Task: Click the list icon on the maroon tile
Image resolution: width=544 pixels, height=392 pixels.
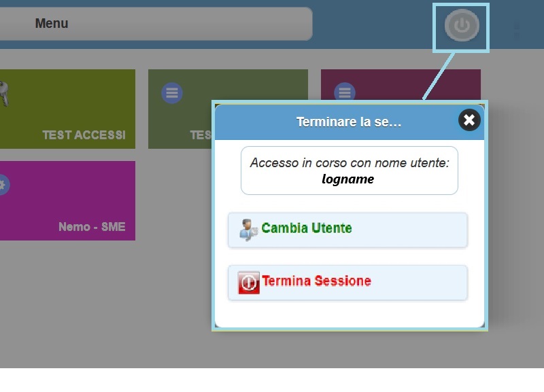Action: click(x=345, y=92)
